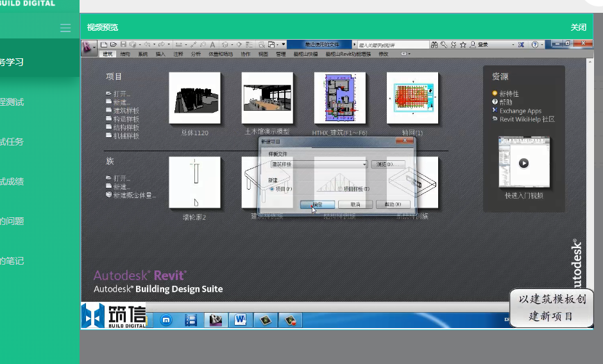Screen dimensions: 603x364
Task: Open the 登录 sign-in dropdown arrow
Action: [513, 45]
